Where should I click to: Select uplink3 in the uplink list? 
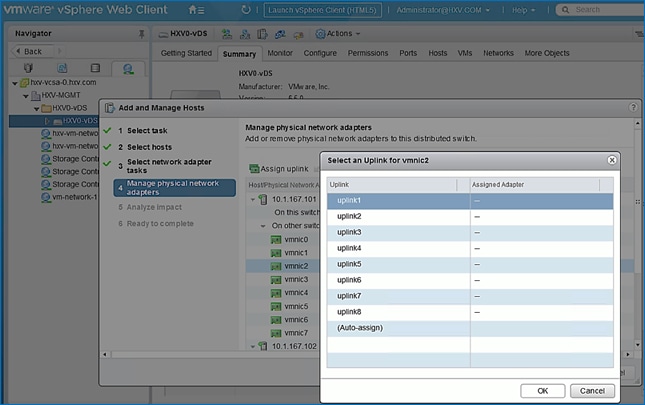(470, 232)
